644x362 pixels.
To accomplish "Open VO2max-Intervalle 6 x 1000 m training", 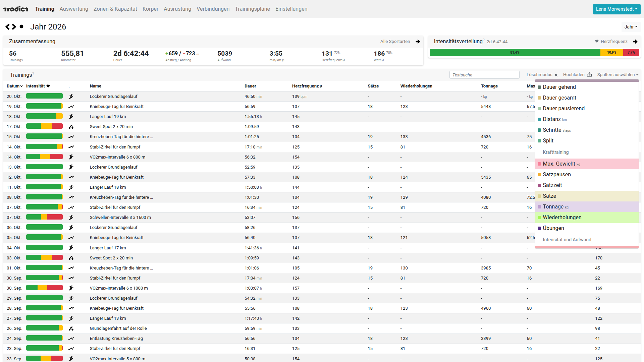I will (x=119, y=288).
